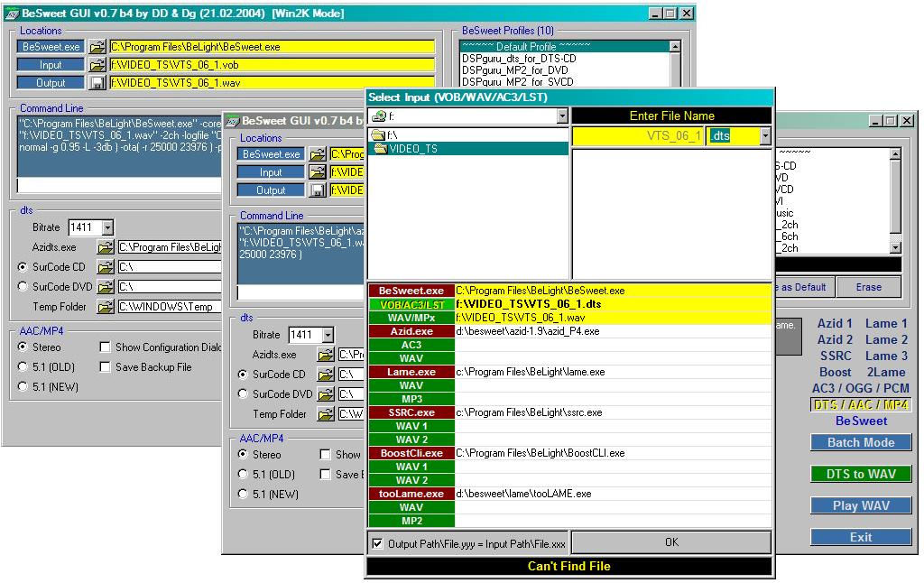924x583 pixels.
Task: Browse SurCode DVD folder in middle BeSweet window
Action: click(326, 394)
